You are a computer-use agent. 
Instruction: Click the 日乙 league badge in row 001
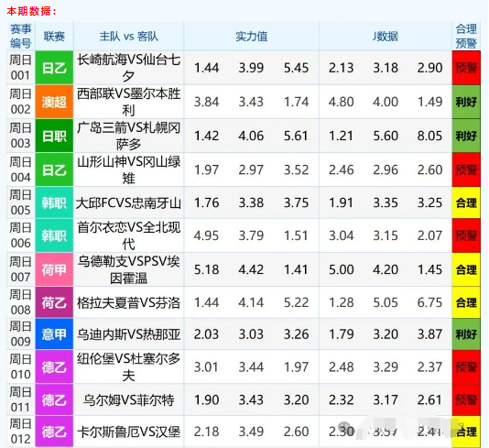click(54, 68)
